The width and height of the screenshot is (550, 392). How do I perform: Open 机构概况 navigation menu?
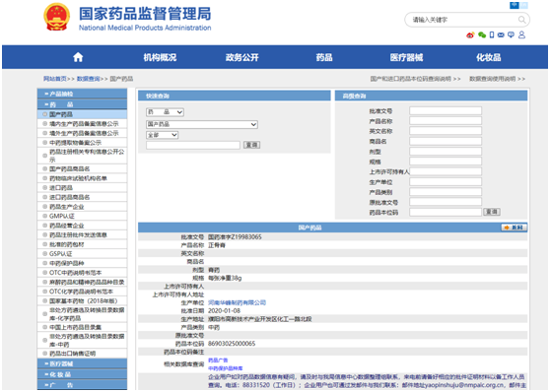160,57
